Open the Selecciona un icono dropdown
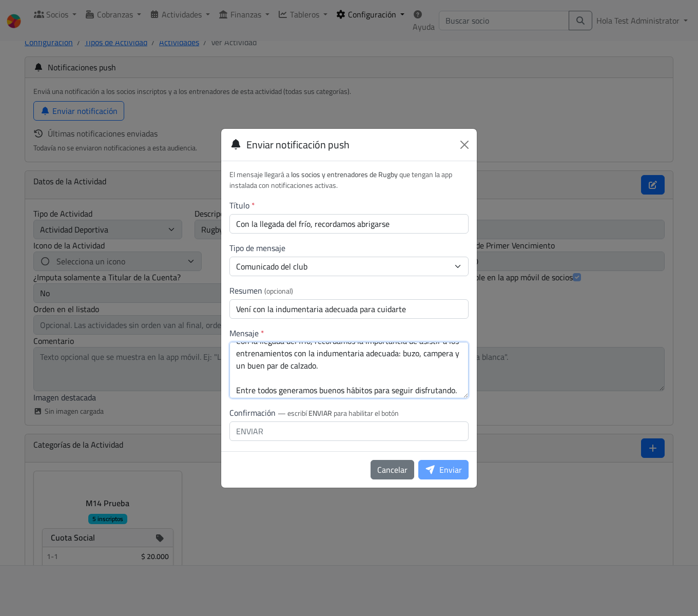Viewport: 698px width, 616px height. (118, 261)
